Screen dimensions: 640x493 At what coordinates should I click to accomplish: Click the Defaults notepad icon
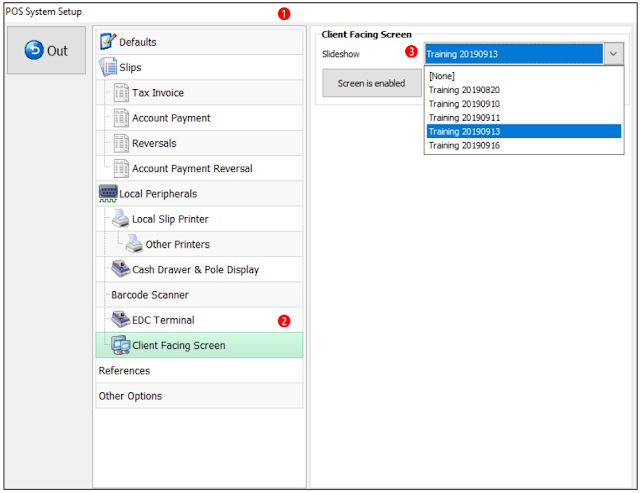(x=108, y=42)
